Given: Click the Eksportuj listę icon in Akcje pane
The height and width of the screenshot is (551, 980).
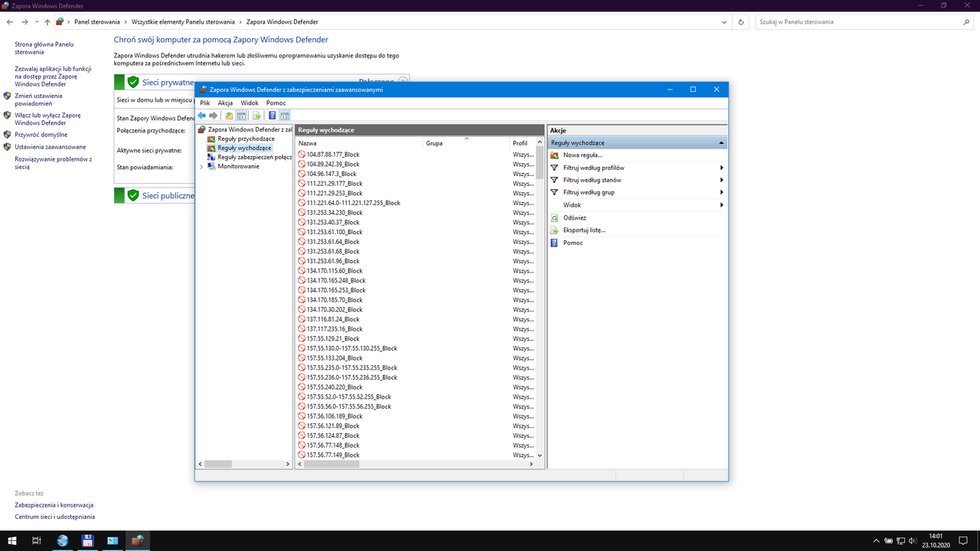Looking at the screenshot, I should 555,230.
